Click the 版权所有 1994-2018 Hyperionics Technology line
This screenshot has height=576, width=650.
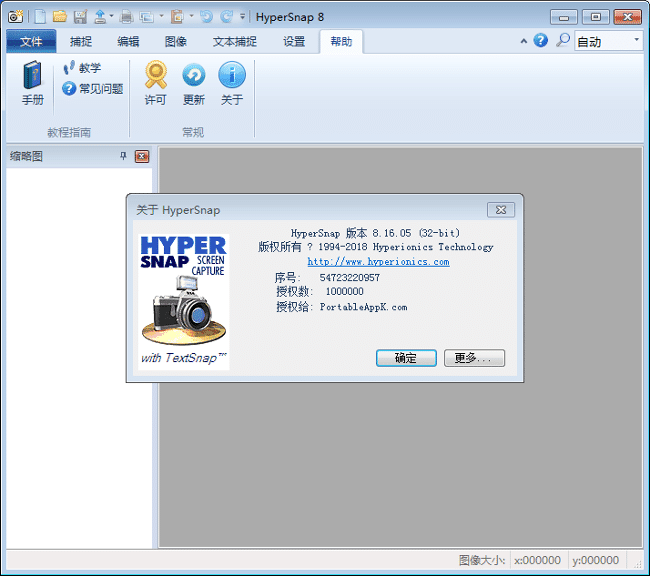(x=376, y=247)
